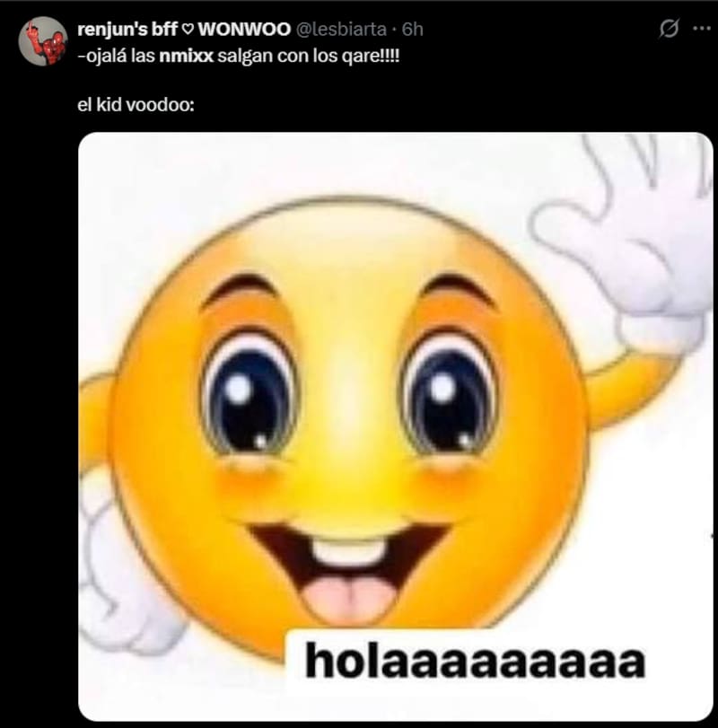Click the emoji's white front teeth
This screenshot has width=718, height=728.
[349, 551]
